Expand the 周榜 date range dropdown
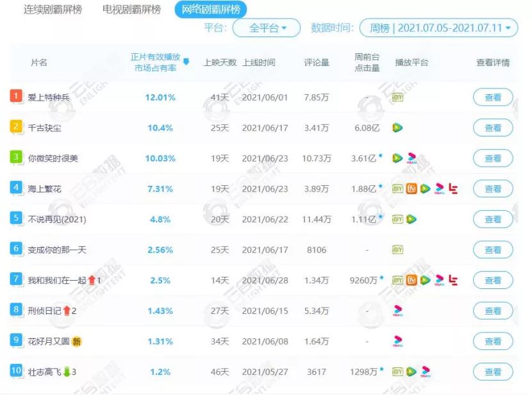The height and width of the screenshot is (396, 532). pos(438,28)
